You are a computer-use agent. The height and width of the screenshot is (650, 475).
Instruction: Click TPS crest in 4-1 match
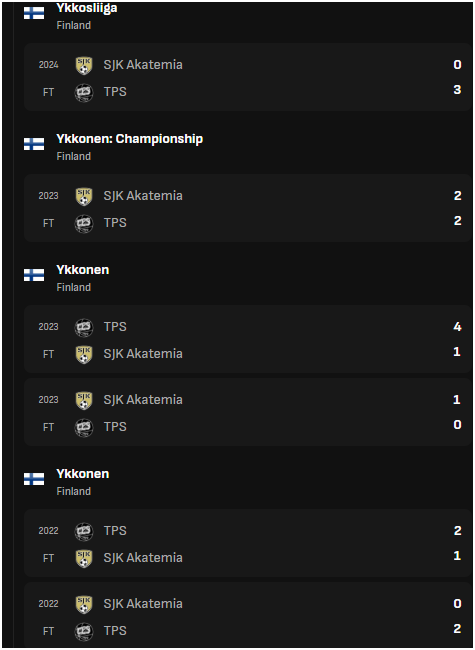(84, 327)
